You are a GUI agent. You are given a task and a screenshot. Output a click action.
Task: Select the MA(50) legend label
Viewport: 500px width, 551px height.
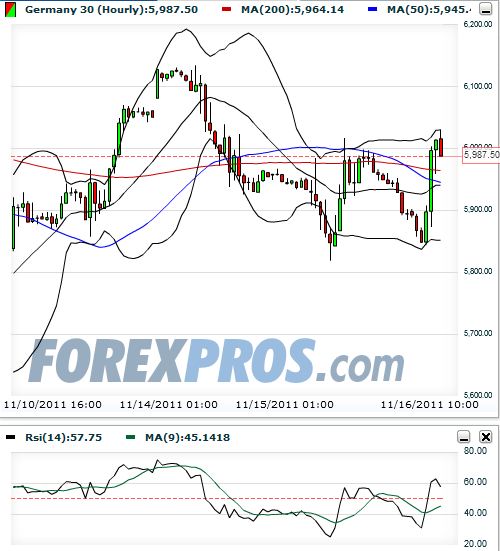pos(429,9)
